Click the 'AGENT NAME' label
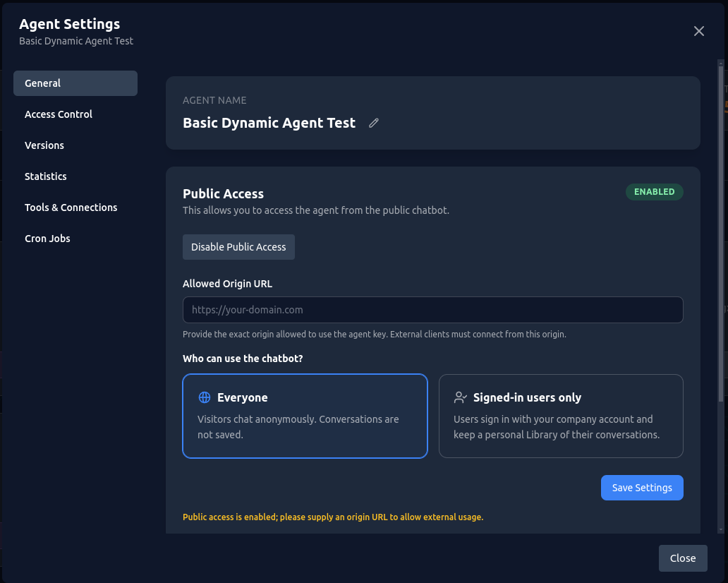 point(214,100)
